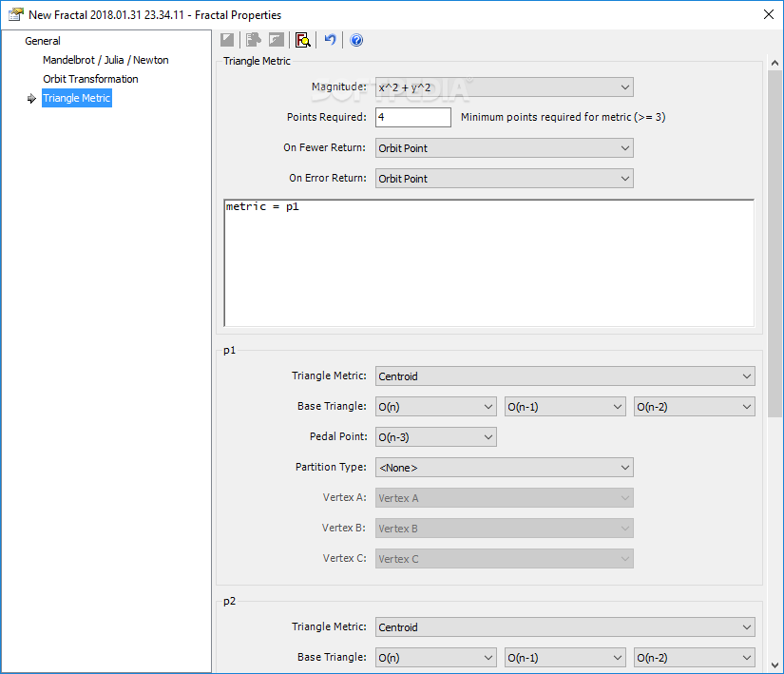Click the arrow marker beside Triangle Metric
Screen dimensions: 784x674
coord(31,99)
